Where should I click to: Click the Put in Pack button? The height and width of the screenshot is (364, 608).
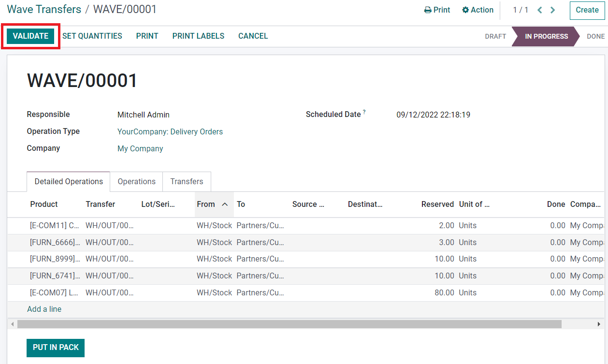pyautogui.click(x=56, y=348)
